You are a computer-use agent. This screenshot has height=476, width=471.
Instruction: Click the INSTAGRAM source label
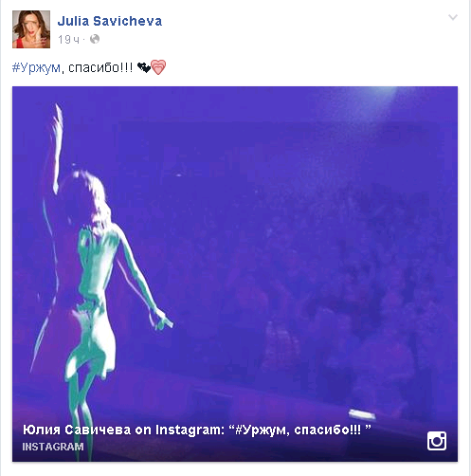click(x=53, y=447)
